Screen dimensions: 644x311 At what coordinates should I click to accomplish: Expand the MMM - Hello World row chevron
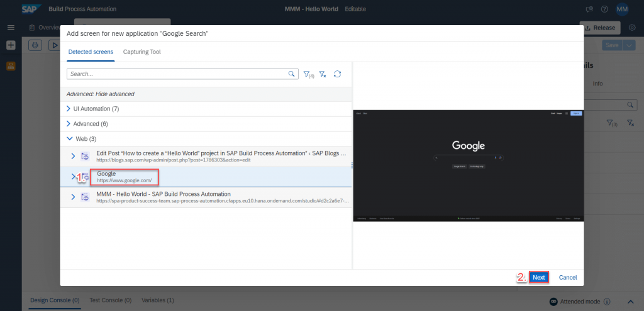pyautogui.click(x=73, y=197)
